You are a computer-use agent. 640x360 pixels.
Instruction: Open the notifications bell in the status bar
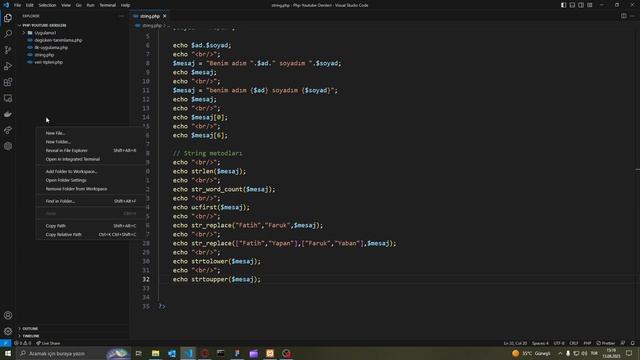pyautogui.click(x=632, y=343)
